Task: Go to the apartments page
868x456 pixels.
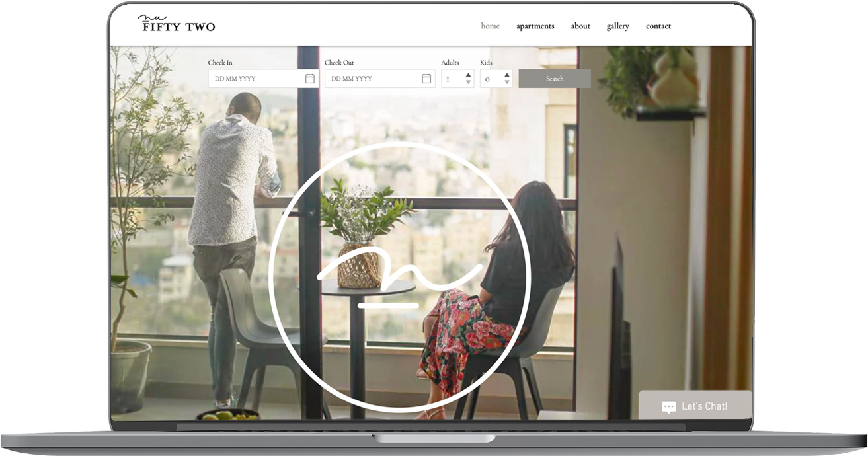Action: (x=535, y=26)
